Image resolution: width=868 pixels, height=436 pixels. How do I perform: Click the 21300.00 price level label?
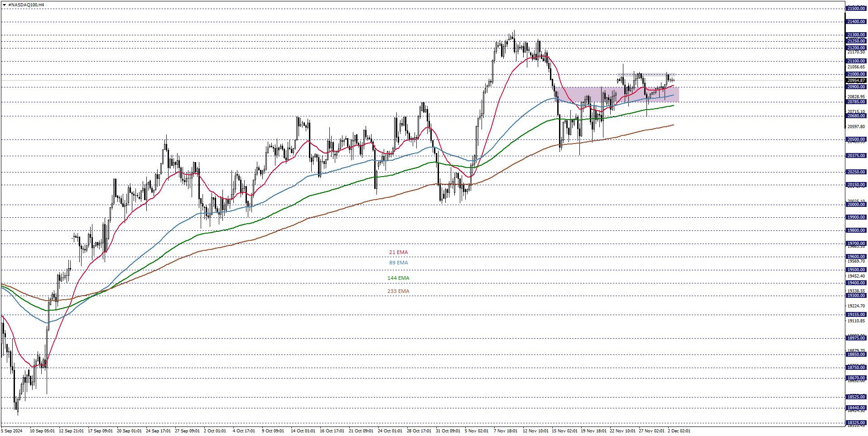[x=856, y=35]
